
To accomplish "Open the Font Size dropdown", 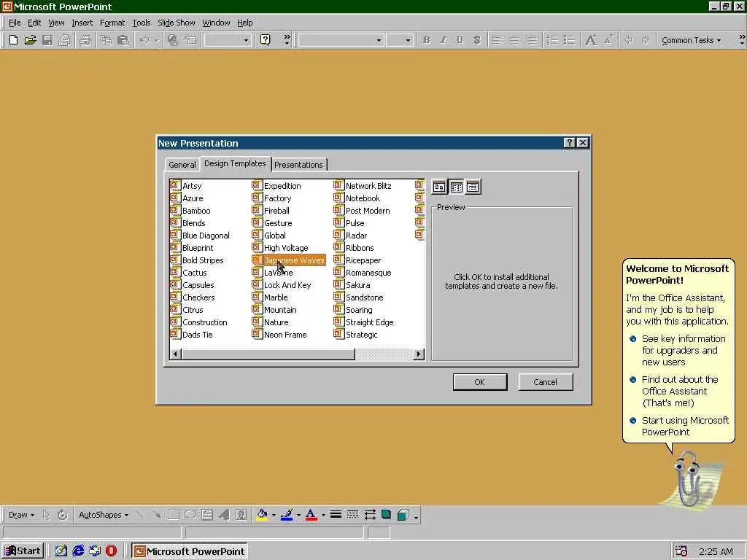I will pos(407,41).
